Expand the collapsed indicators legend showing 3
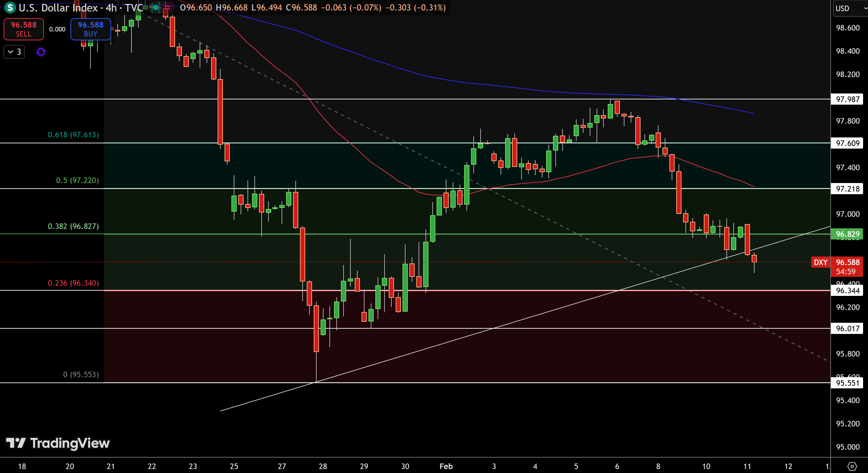 (x=14, y=52)
